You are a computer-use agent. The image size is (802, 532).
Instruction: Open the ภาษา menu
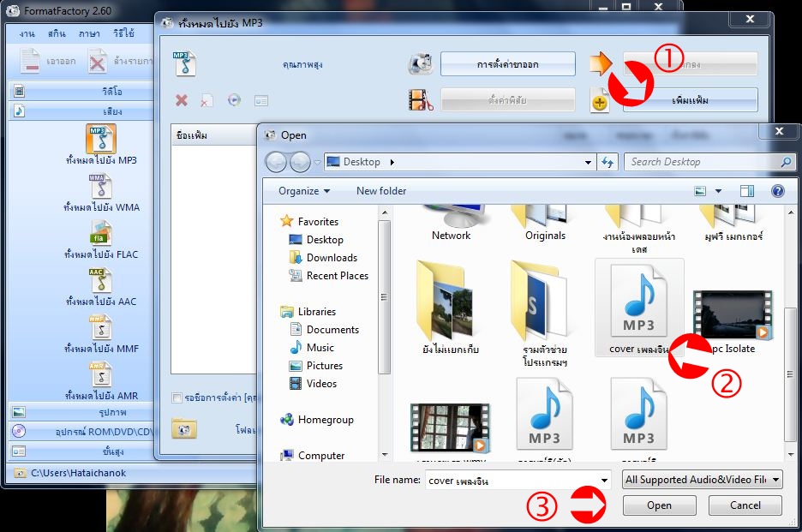click(89, 34)
